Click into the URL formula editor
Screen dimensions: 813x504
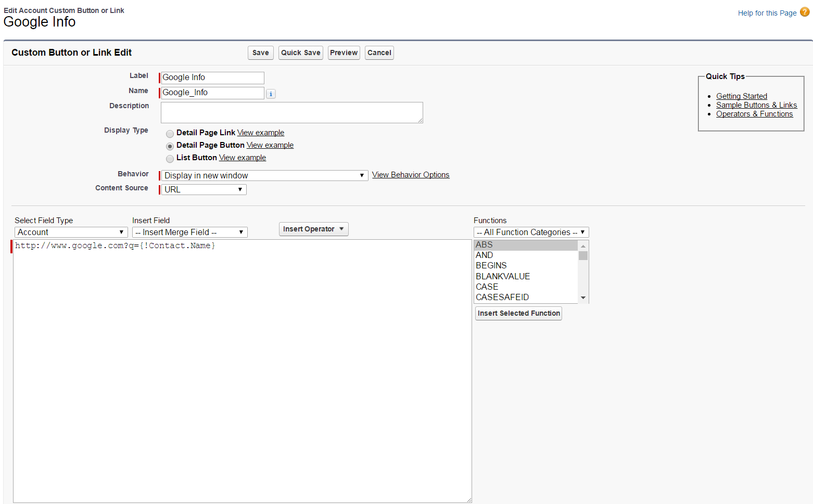pos(243,371)
